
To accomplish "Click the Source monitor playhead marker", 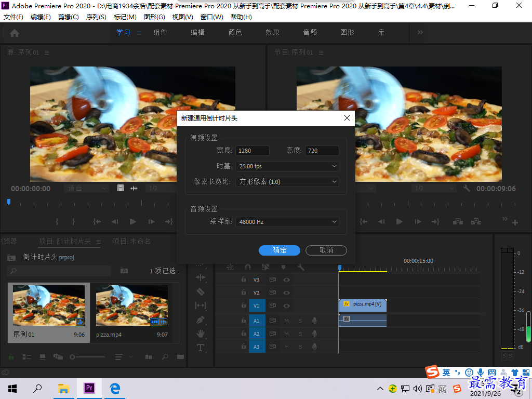I will pos(9,202).
